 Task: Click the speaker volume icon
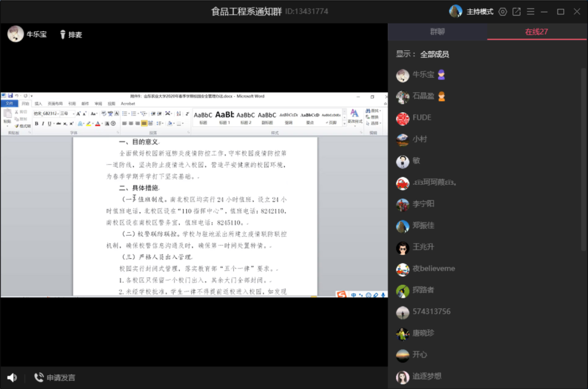pyautogui.click(x=12, y=377)
